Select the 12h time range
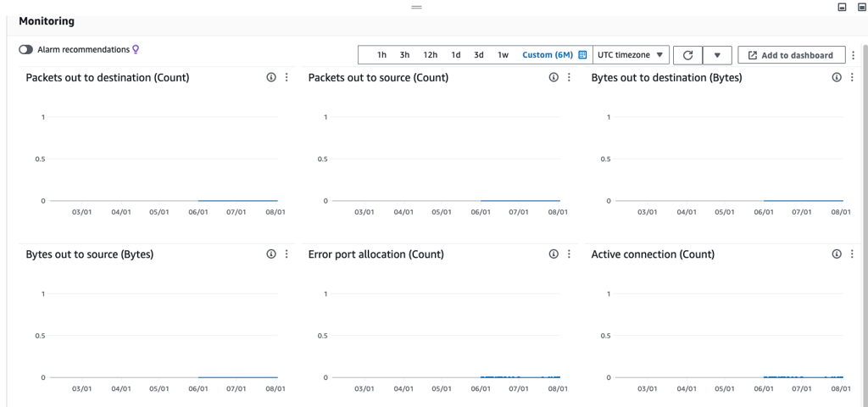 [430, 55]
